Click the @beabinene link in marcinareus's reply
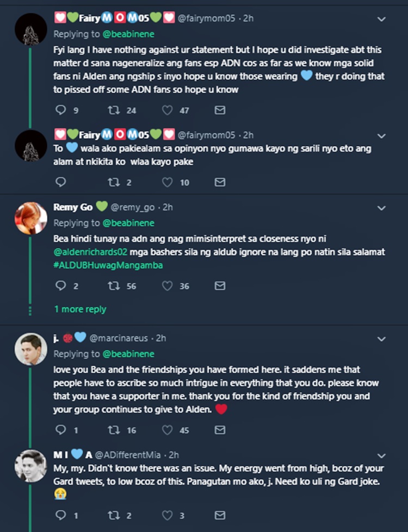 pos(128,354)
